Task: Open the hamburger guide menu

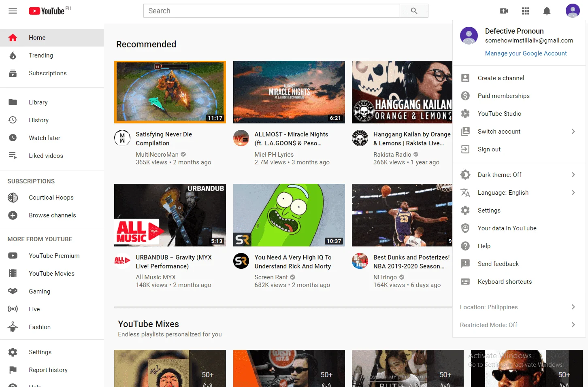Action: [x=13, y=11]
